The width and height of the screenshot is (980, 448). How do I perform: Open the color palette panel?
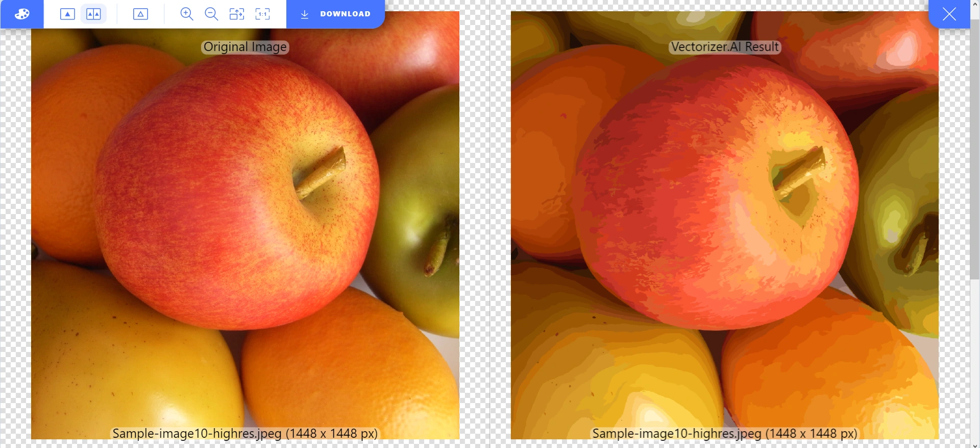(22, 14)
